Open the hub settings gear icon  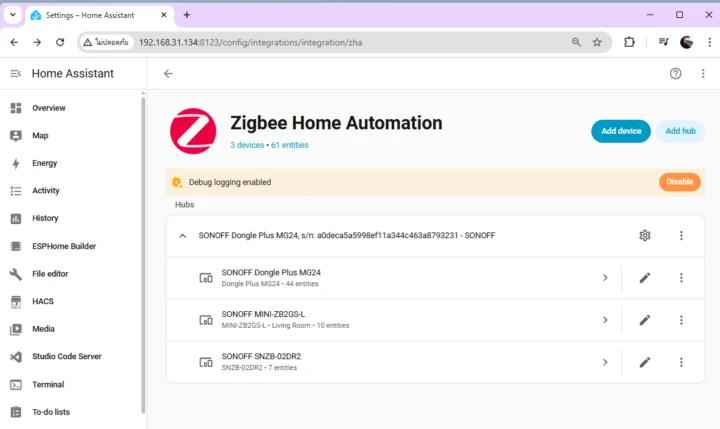(645, 236)
